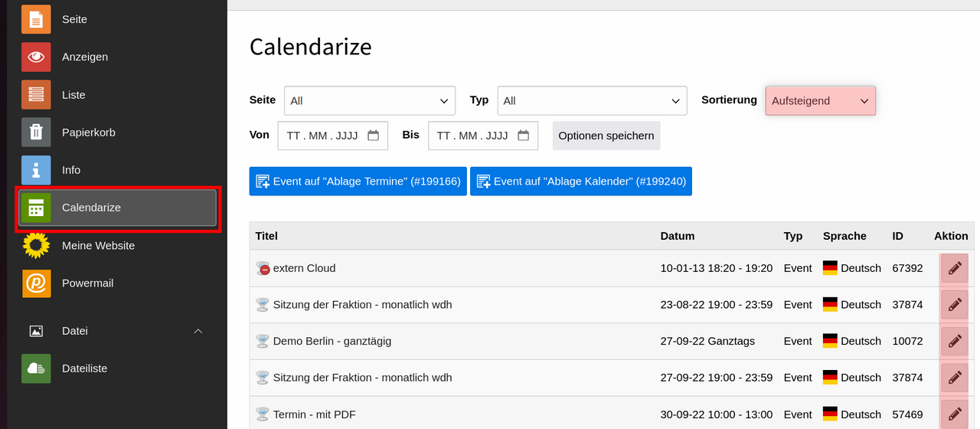Select the Liste module icon
Screen dimensions: 980x429
pyautogui.click(x=36, y=95)
